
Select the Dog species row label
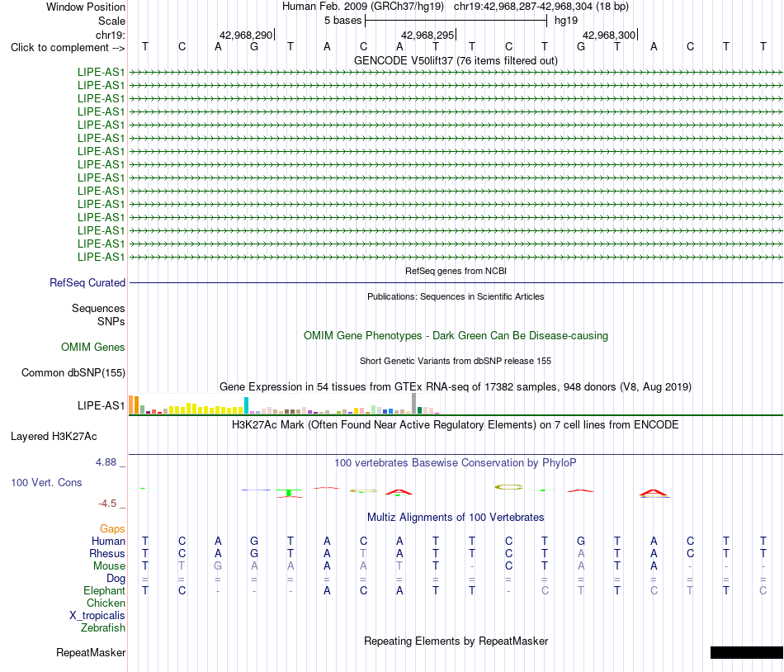coord(116,579)
